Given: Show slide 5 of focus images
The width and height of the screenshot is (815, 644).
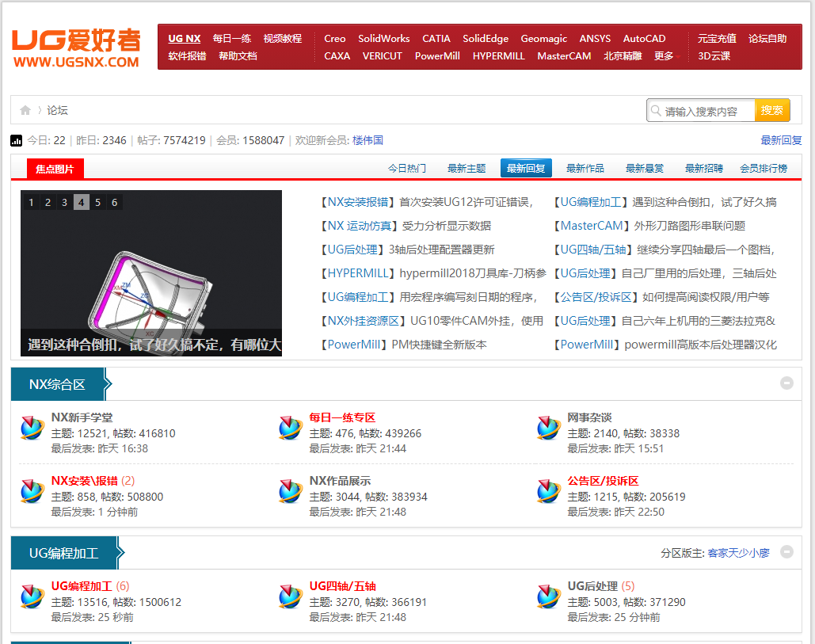Looking at the screenshot, I should (97, 202).
